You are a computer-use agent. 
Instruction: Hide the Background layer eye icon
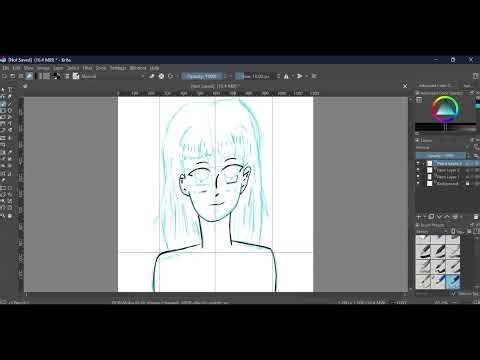418,183
